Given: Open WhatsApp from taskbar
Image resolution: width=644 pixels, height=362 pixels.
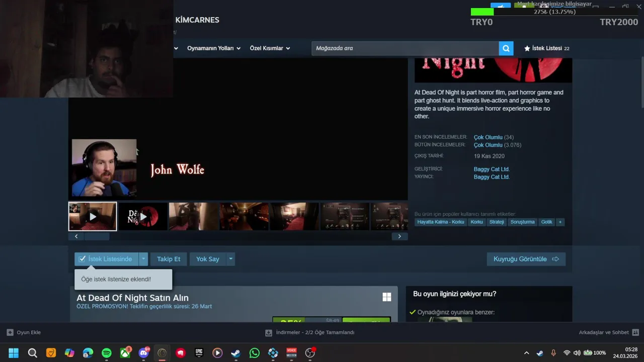Looking at the screenshot, I should pos(255,353).
